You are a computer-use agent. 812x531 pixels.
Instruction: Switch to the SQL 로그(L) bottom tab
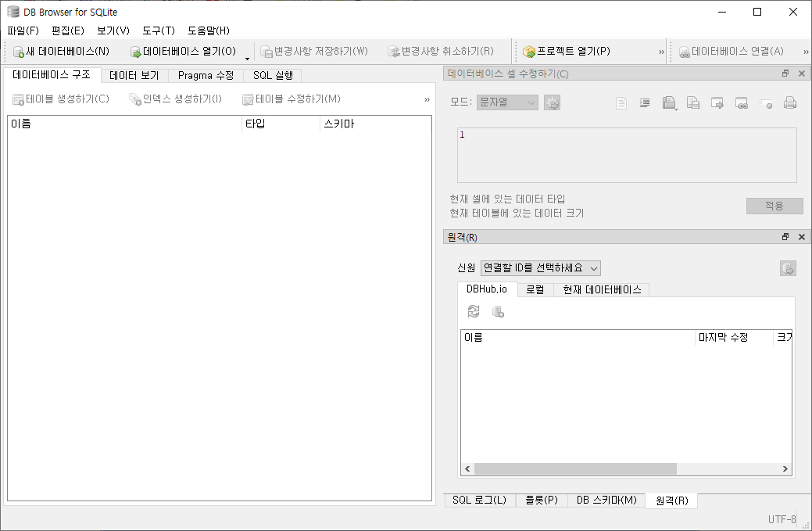(x=480, y=500)
